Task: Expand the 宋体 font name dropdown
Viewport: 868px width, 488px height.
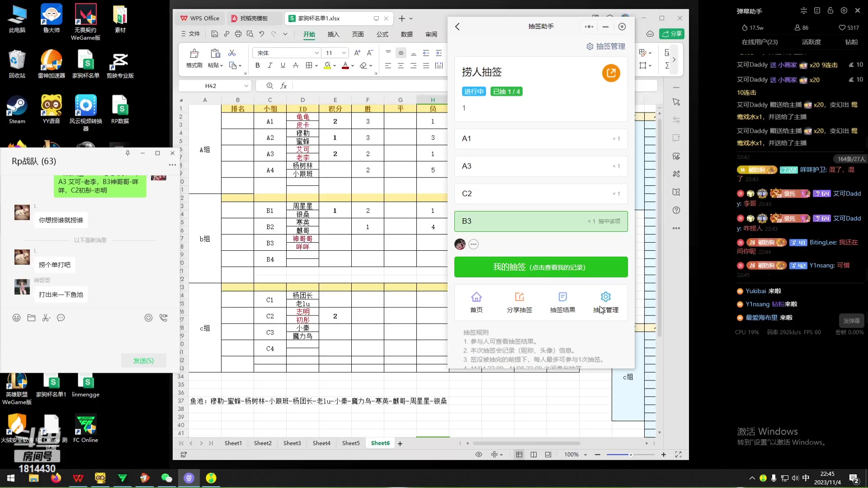Action: [x=316, y=53]
